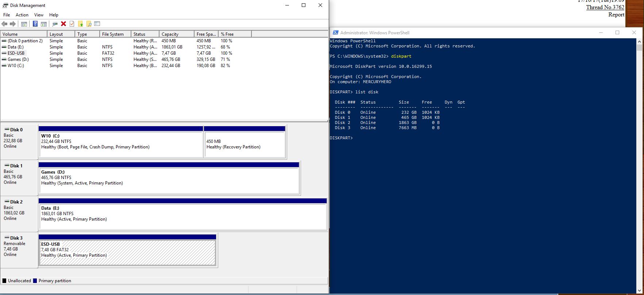Select the Games (D:) partition block

tap(169, 178)
